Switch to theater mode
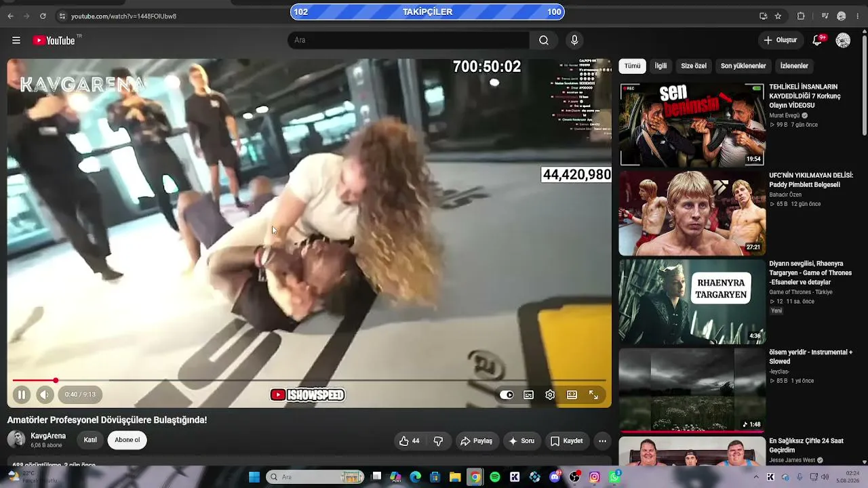Screen dimensions: 868x488 [572, 394]
